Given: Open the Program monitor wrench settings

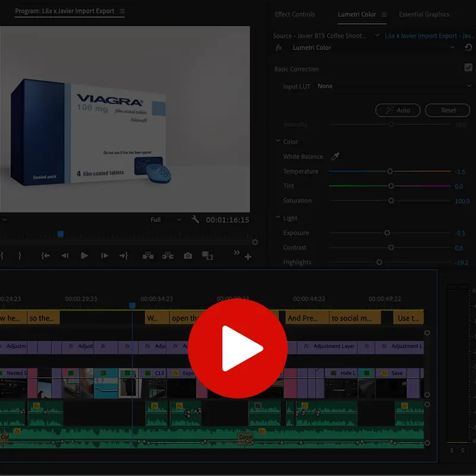Looking at the screenshot, I should [x=195, y=219].
